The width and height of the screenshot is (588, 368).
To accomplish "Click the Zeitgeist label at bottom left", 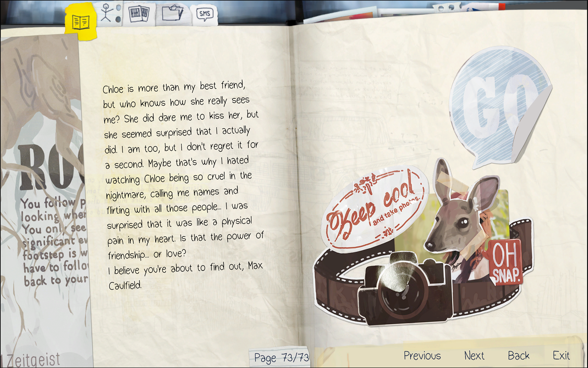I will (34, 359).
